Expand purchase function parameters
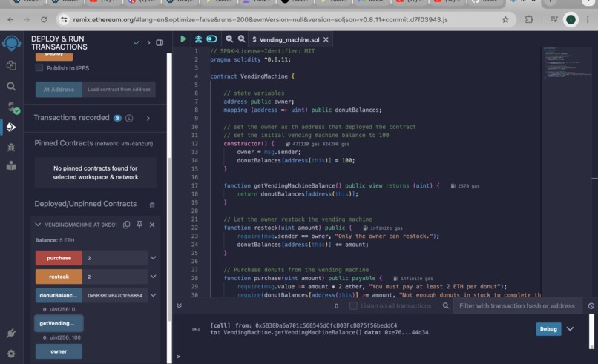The width and height of the screenshot is (598, 364). coord(153,258)
